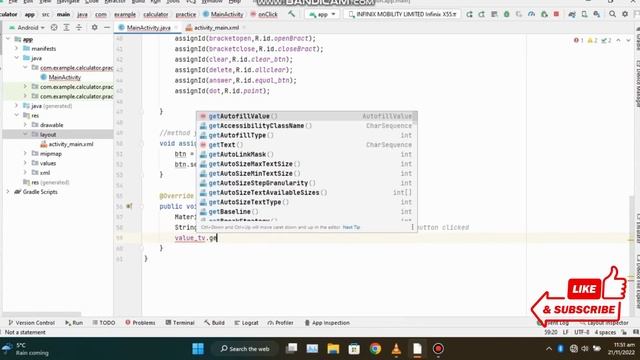This screenshot has height=360, width=640.
Task: Click the Next Tip link in completion popup
Action: click(351, 227)
